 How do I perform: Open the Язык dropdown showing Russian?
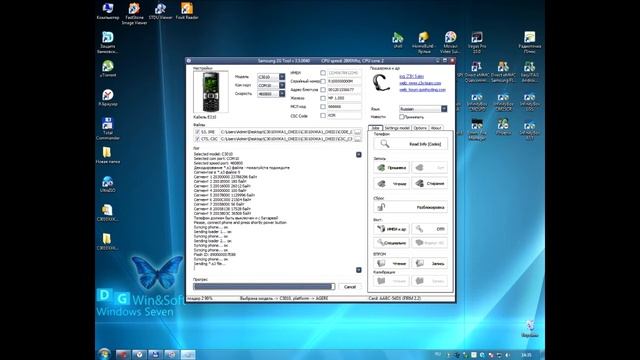click(423, 109)
